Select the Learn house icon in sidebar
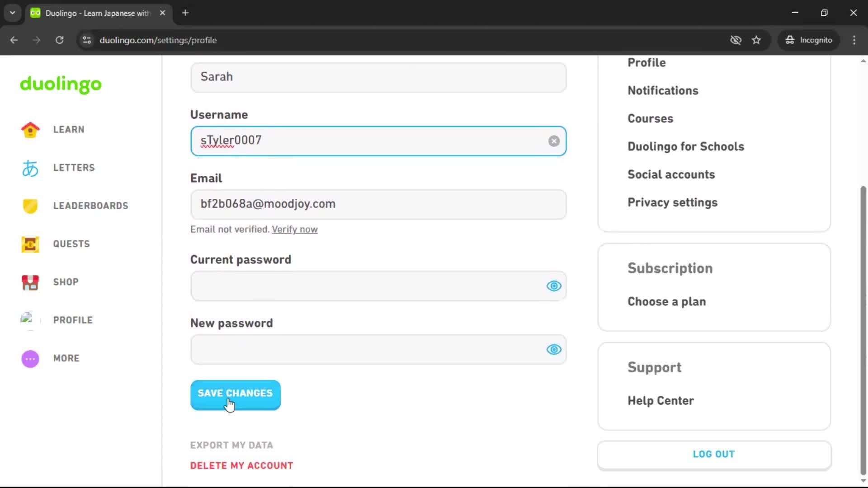The image size is (868, 488). pos(29,130)
